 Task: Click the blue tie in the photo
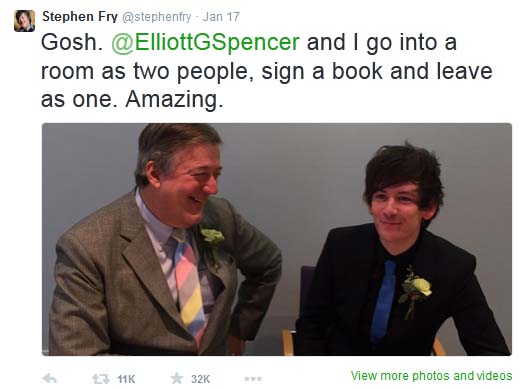click(x=383, y=301)
